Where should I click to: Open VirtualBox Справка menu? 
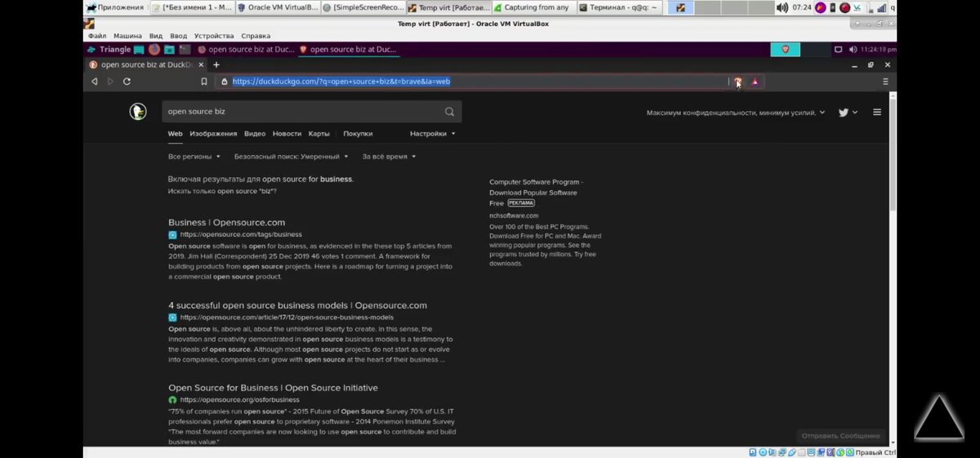(256, 36)
